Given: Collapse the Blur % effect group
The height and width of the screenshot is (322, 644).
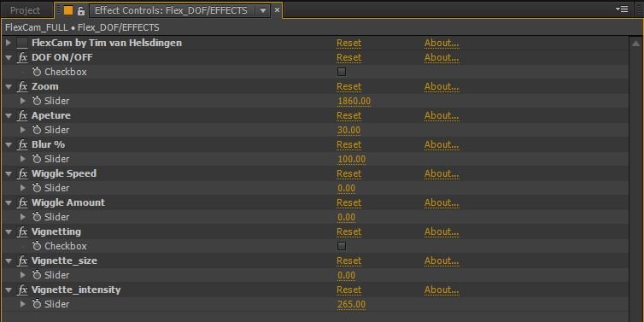Looking at the screenshot, I should [x=9, y=144].
